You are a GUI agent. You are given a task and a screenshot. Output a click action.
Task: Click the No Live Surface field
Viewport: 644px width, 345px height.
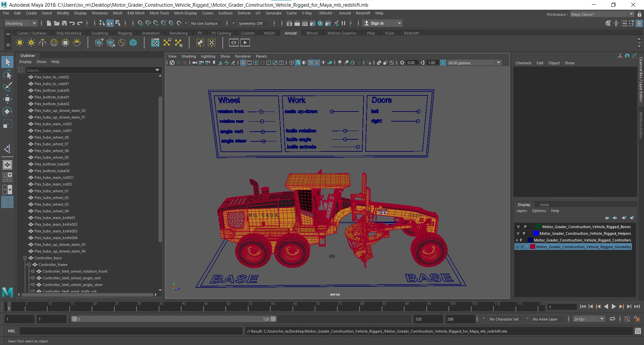pos(206,23)
